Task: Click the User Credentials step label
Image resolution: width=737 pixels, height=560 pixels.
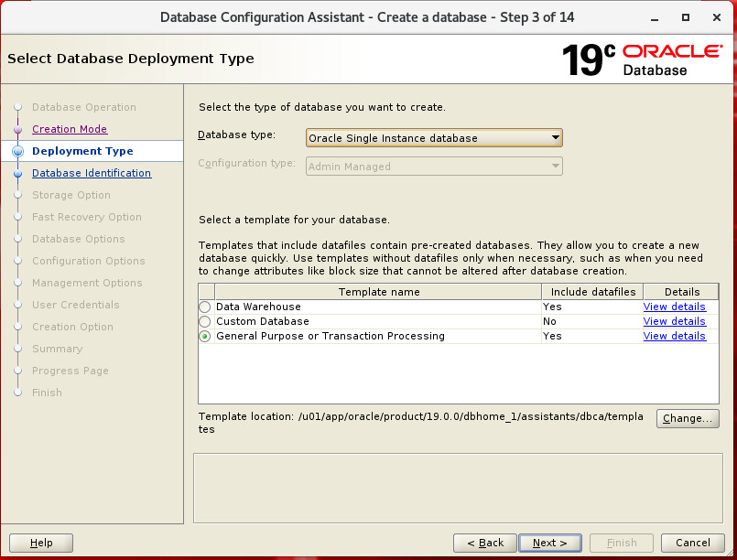Action: (76, 305)
